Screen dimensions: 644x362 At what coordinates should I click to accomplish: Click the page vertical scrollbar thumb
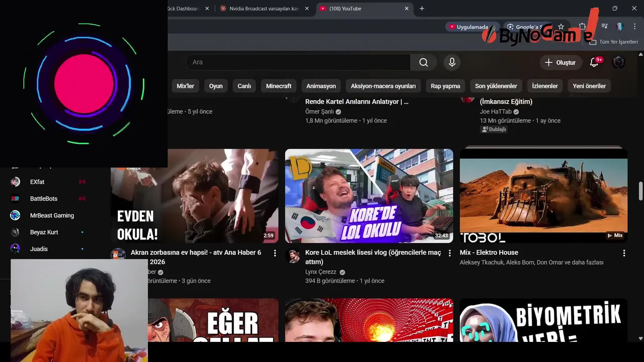tap(640, 192)
